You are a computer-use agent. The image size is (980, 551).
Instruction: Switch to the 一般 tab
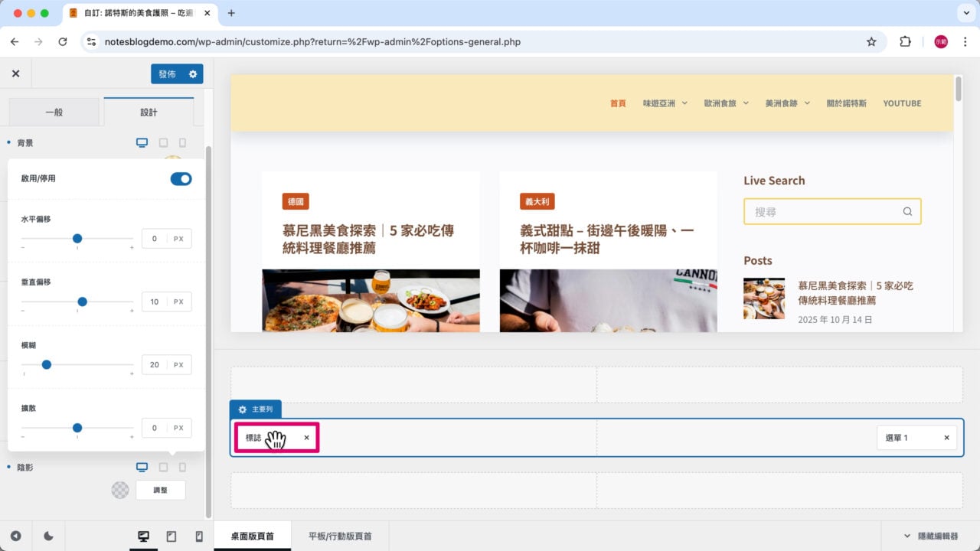[x=54, y=111]
